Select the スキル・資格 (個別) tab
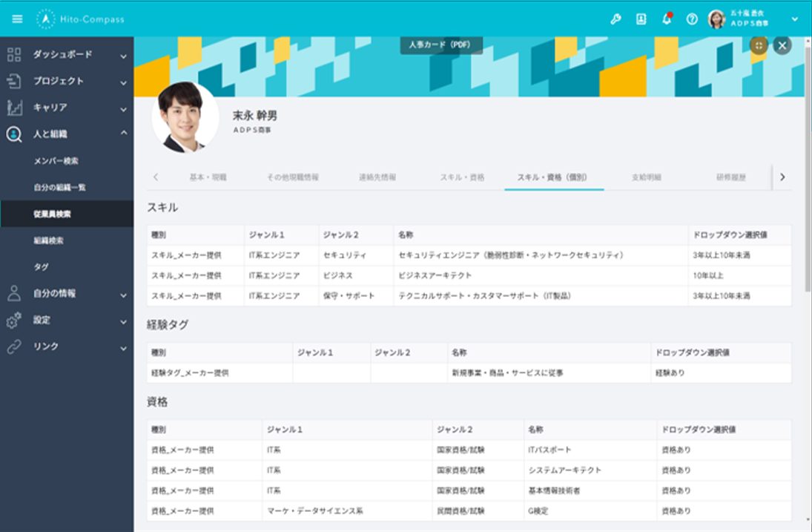The width and height of the screenshot is (812, 532). pyautogui.click(x=552, y=177)
